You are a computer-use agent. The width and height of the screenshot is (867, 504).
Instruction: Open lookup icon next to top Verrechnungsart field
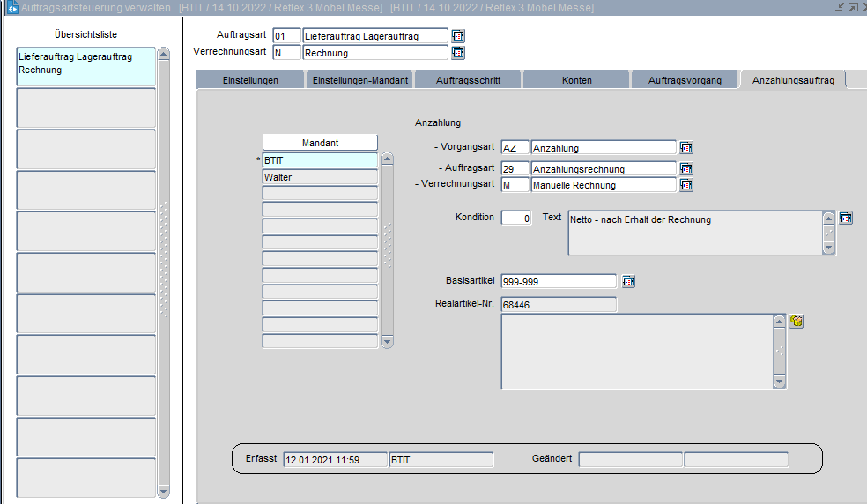click(x=458, y=53)
